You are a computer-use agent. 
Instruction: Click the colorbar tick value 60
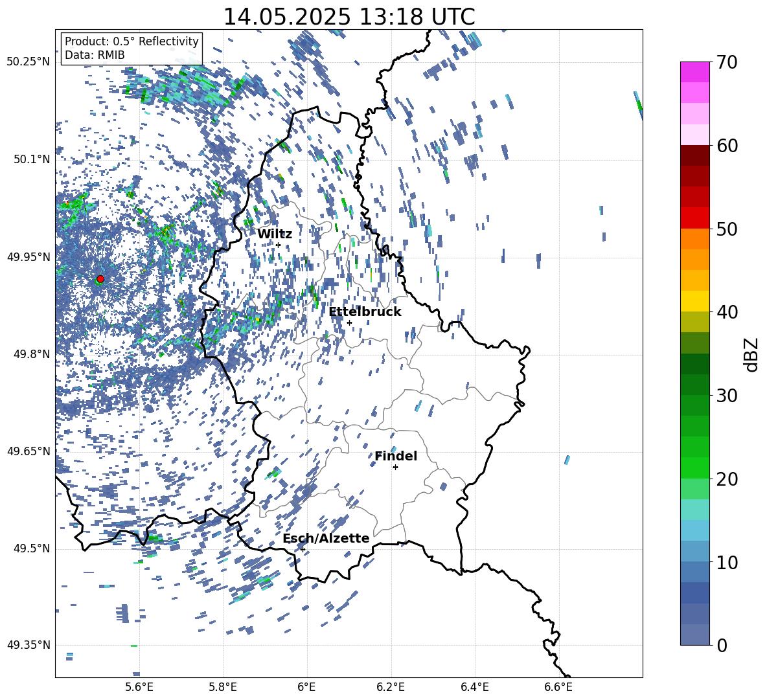point(727,146)
